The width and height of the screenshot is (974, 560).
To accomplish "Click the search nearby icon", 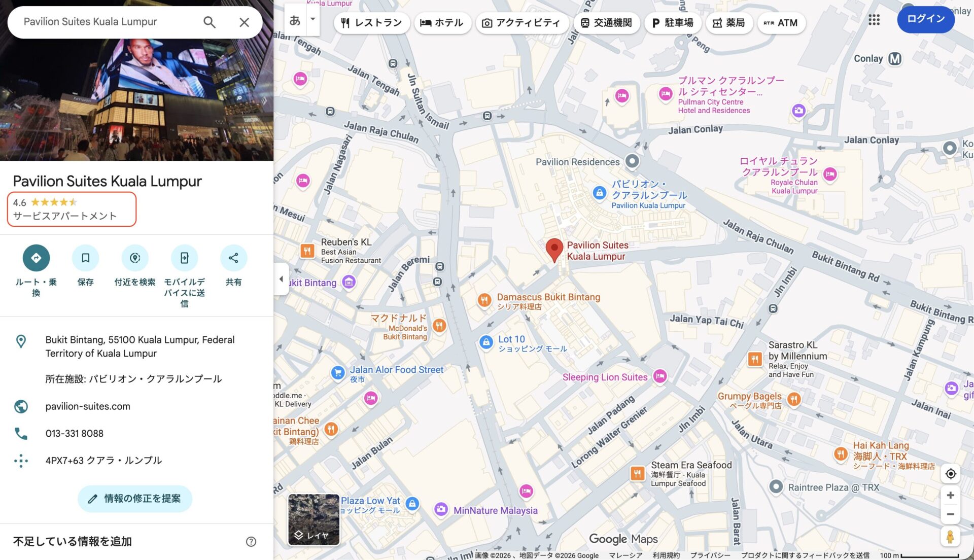I will point(134,258).
